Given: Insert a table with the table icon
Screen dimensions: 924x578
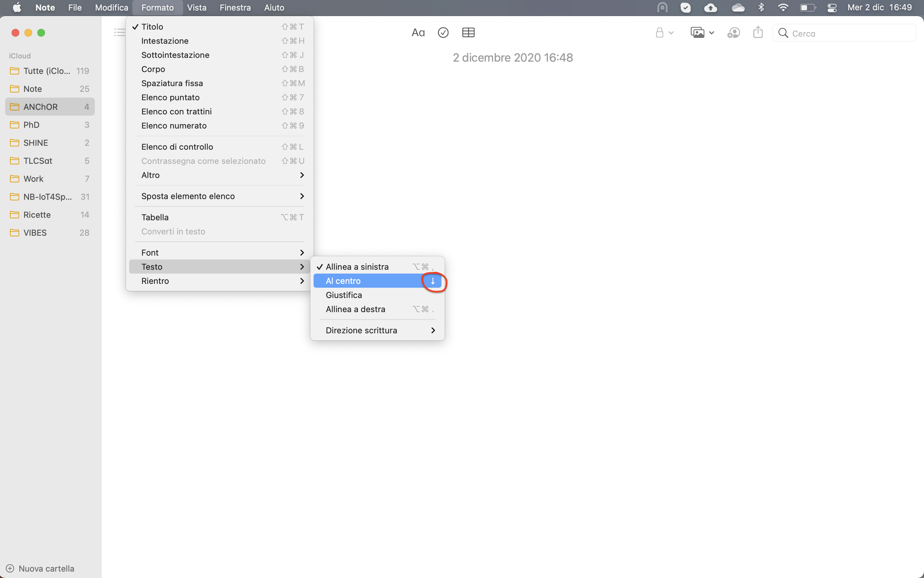Looking at the screenshot, I should coord(468,33).
